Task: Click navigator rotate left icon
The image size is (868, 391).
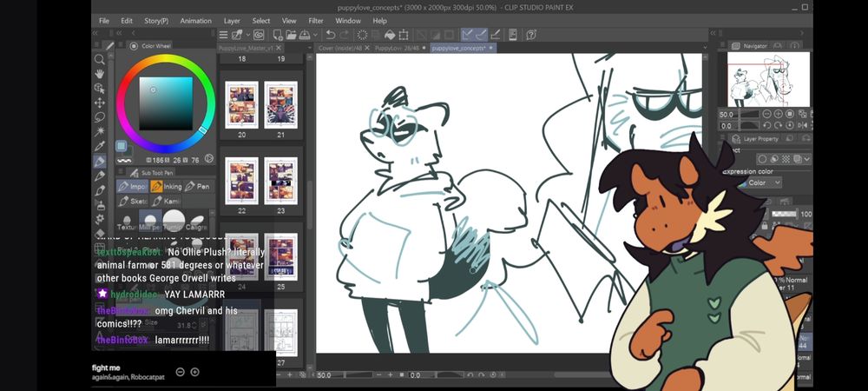Action: pyautogui.click(x=766, y=126)
